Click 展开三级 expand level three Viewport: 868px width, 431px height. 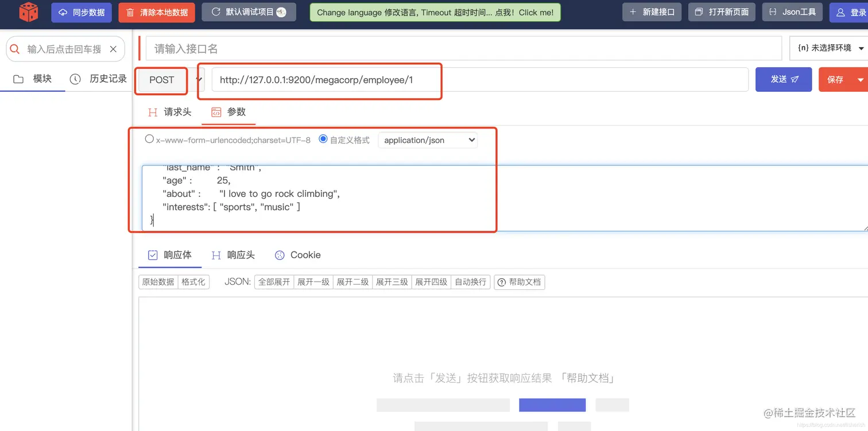point(392,282)
